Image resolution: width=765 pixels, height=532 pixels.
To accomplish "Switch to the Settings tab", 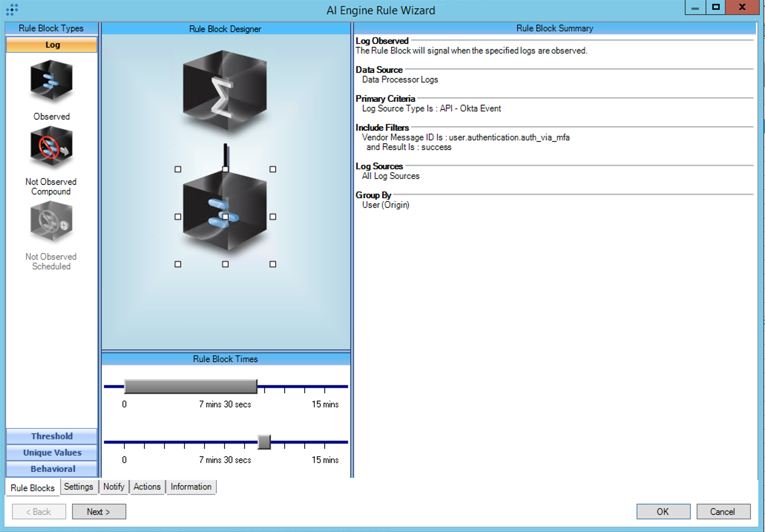I will [x=78, y=487].
